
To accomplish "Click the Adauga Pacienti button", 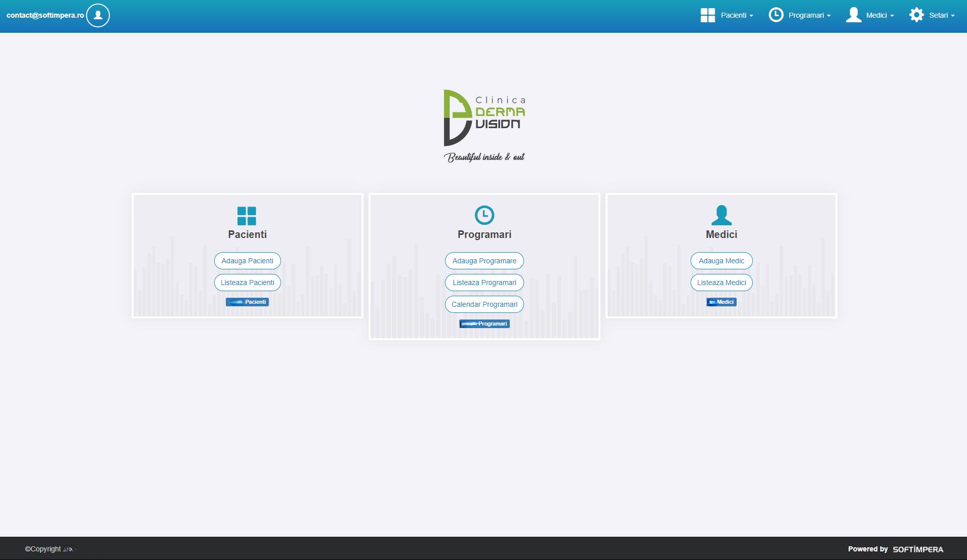I will click(247, 261).
